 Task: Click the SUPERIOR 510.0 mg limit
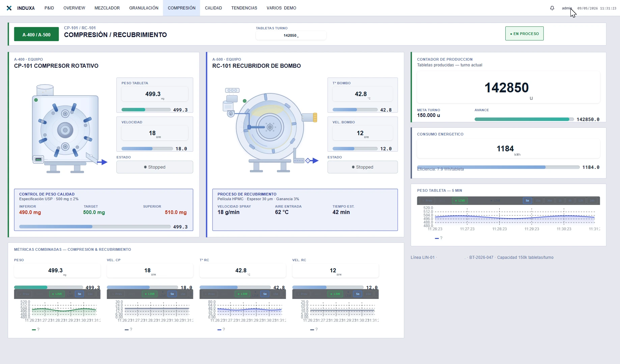tap(176, 212)
